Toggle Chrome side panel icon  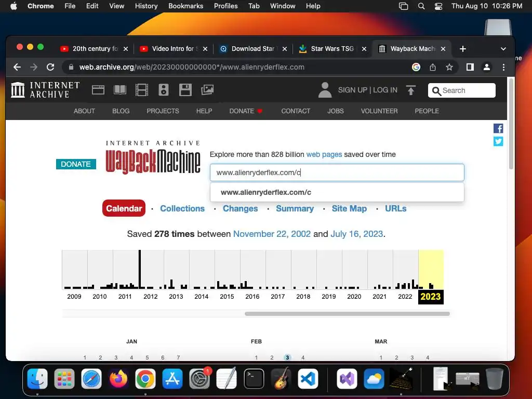pos(470,67)
